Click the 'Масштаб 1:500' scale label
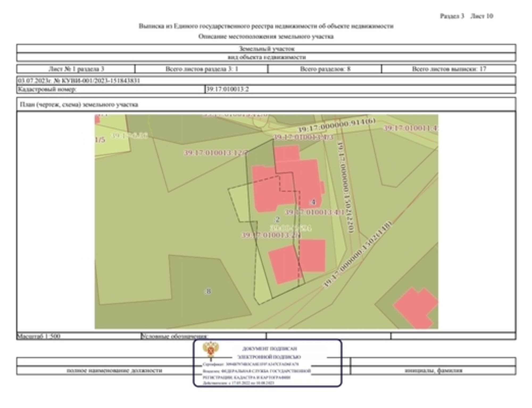Viewport: 532px width, 408px height. click(39, 336)
